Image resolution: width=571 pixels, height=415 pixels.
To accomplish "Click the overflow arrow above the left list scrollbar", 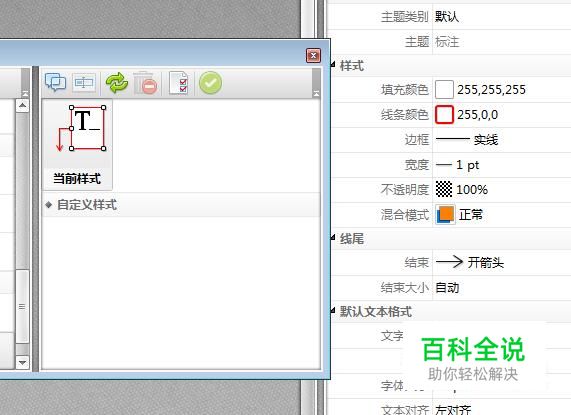I will coord(25,94).
